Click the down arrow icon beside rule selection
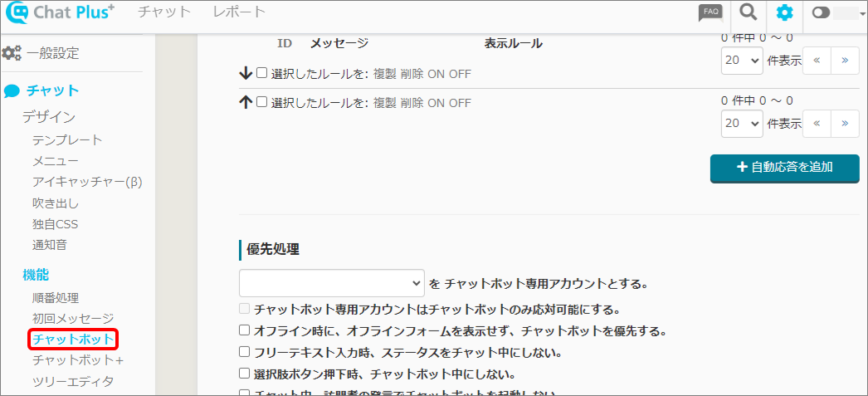 tap(245, 74)
